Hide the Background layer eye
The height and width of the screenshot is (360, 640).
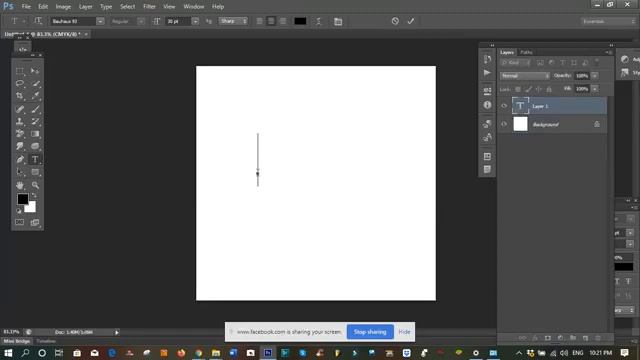click(x=504, y=124)
